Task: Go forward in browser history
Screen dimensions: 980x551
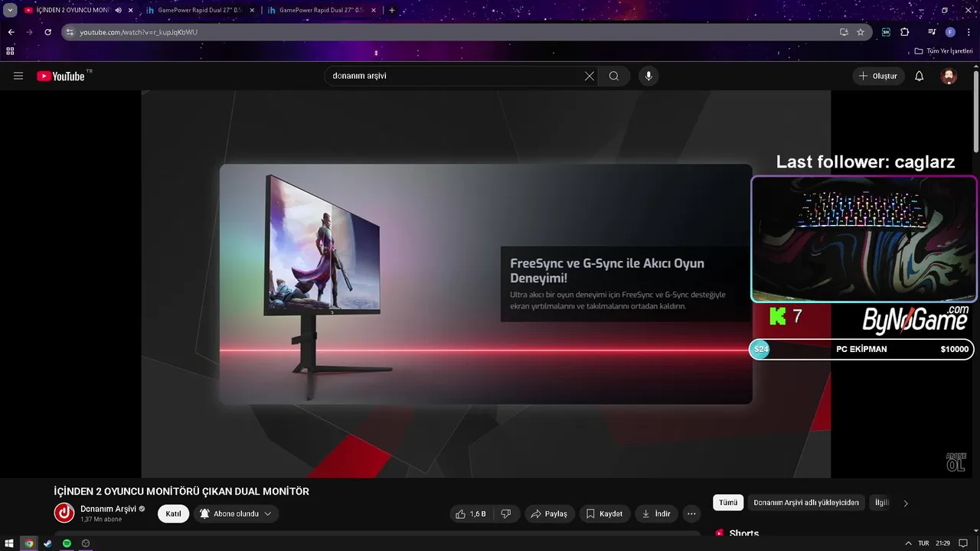Action: [x=29, y=32]
